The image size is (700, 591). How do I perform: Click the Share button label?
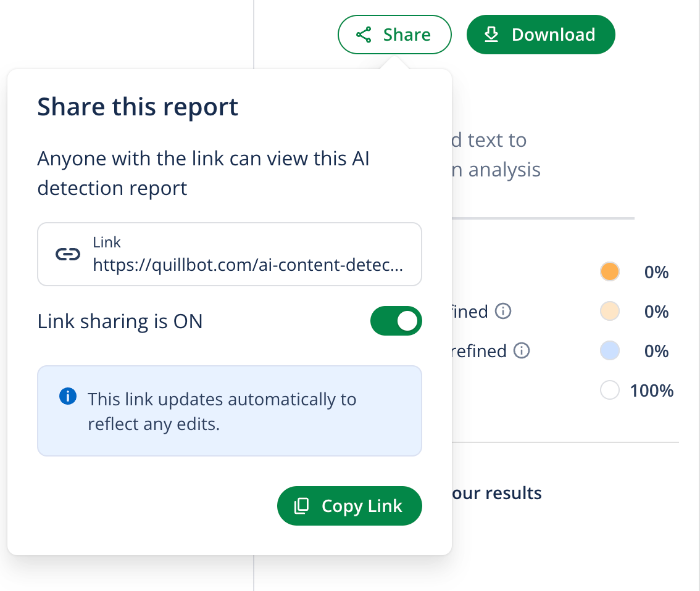(x=406, y=35)
